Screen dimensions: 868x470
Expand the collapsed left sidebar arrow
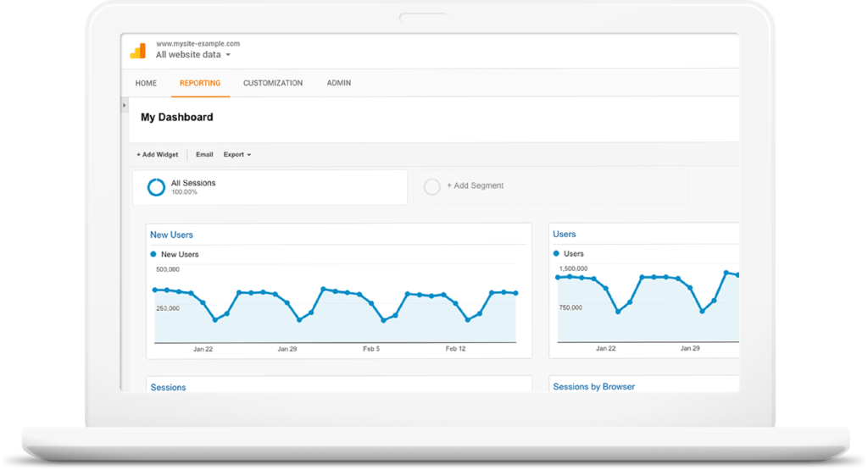pyautogui.click(x=124, y=105)
